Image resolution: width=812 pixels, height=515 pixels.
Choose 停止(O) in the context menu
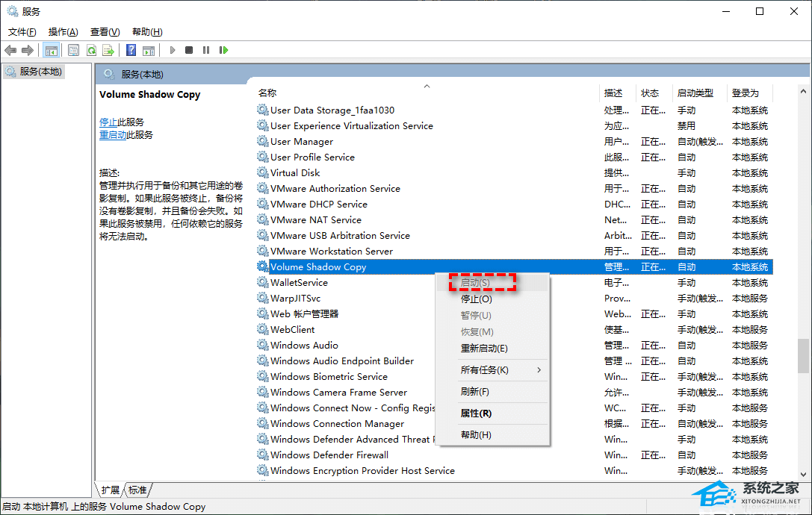[x=492, y=299]
